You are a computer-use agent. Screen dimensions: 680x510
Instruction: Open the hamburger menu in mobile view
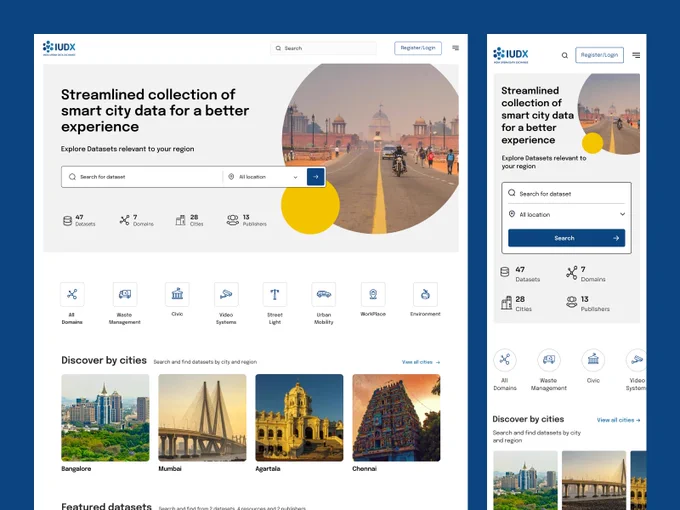(x=636, y=55)
